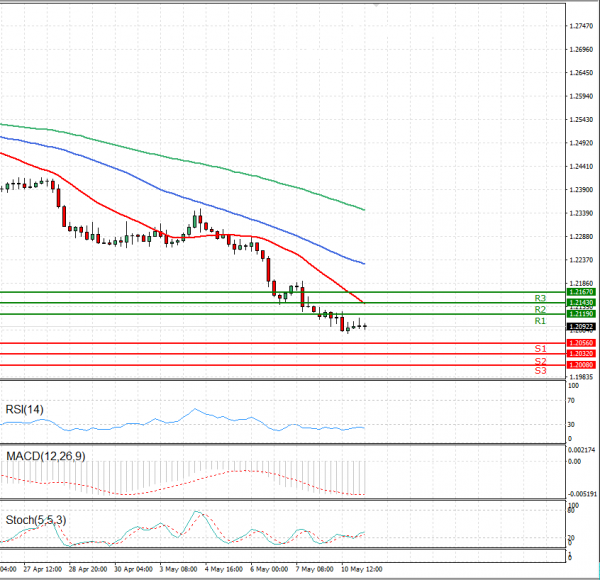
Task: Click the red 1.20080 price tag
Action: pyautogui.click(x=581, y=365)
